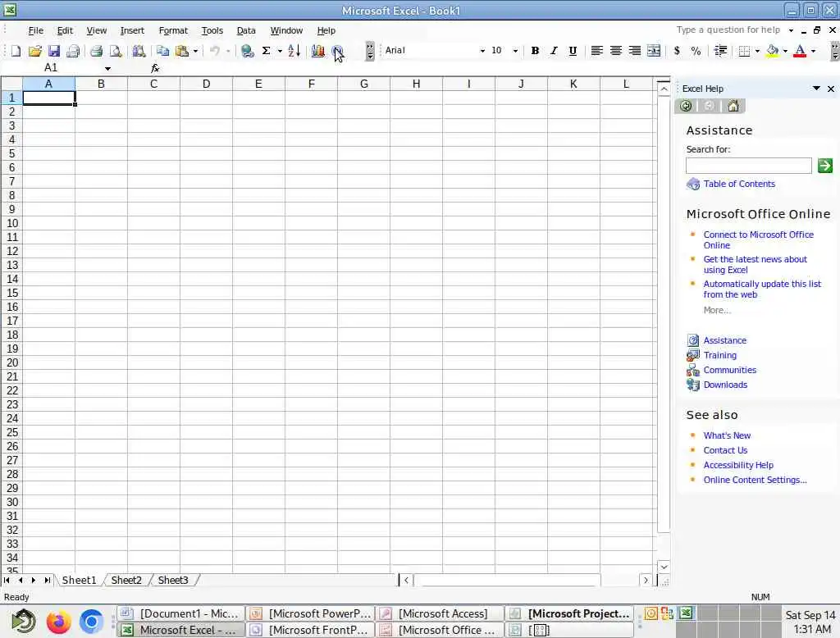The image size is (840, 638).
Task: Undo the last action
Action: click(215, 51)
